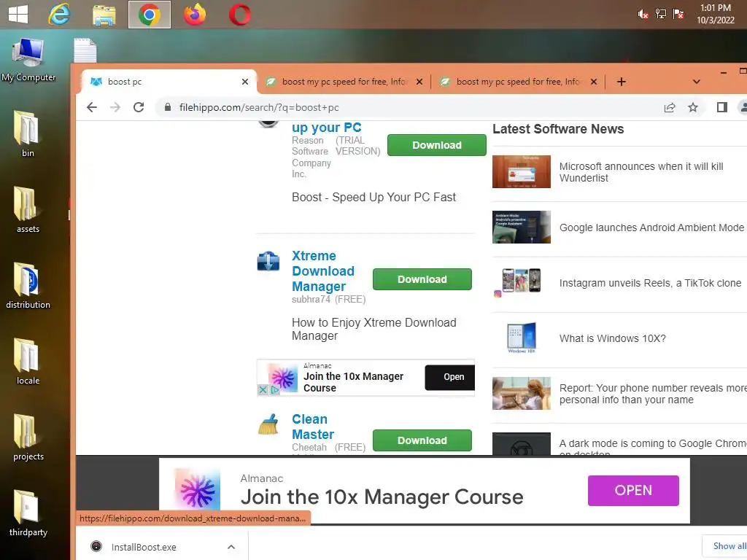The height and width of the screenshot is (560, 747).
Task: Open the Wunderlist news thumbnail
Action: pos(521,171)
